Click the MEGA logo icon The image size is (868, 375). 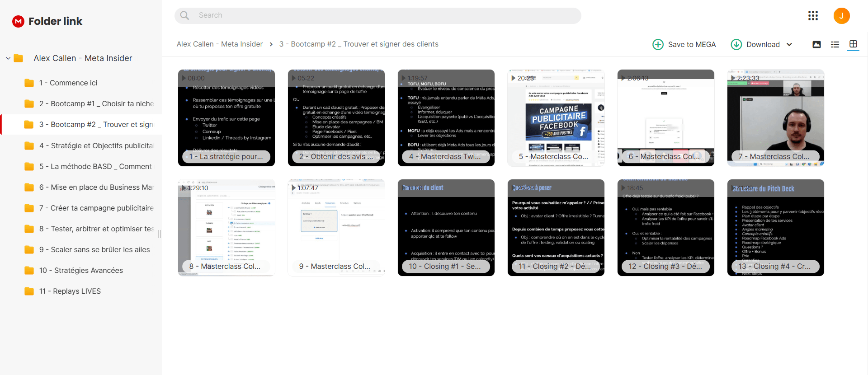(x=18, y=21)
